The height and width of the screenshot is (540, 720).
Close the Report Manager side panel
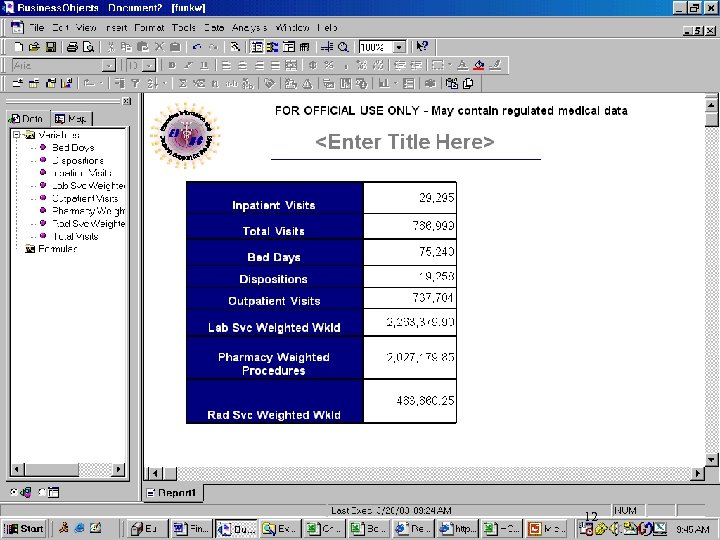click(x=126, y=101)
